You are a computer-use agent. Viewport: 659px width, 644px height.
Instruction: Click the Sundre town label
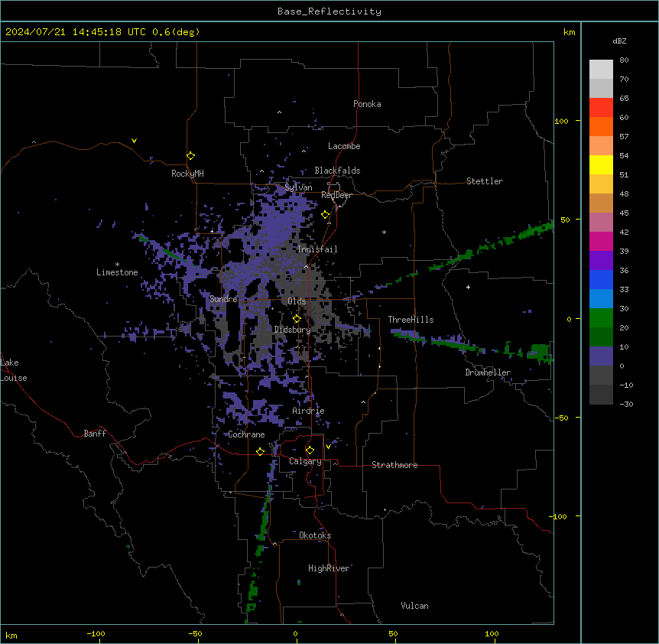coord(223,299)
